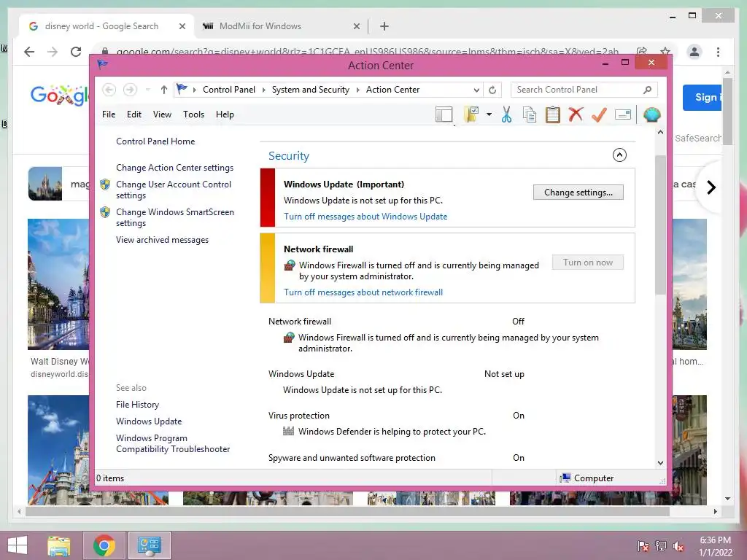
Task: Click scroll down arrow in Action Center
Action: tap(660, 462)
